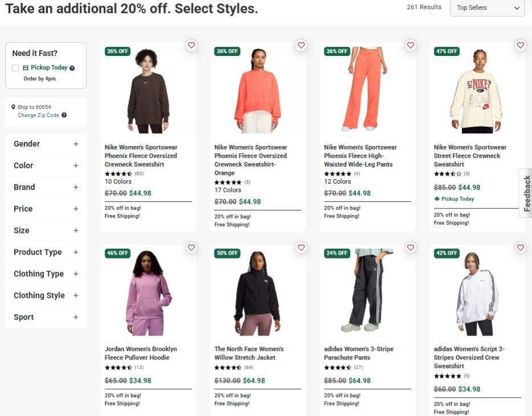Click the Change Zip Code link

click(38, 115)
